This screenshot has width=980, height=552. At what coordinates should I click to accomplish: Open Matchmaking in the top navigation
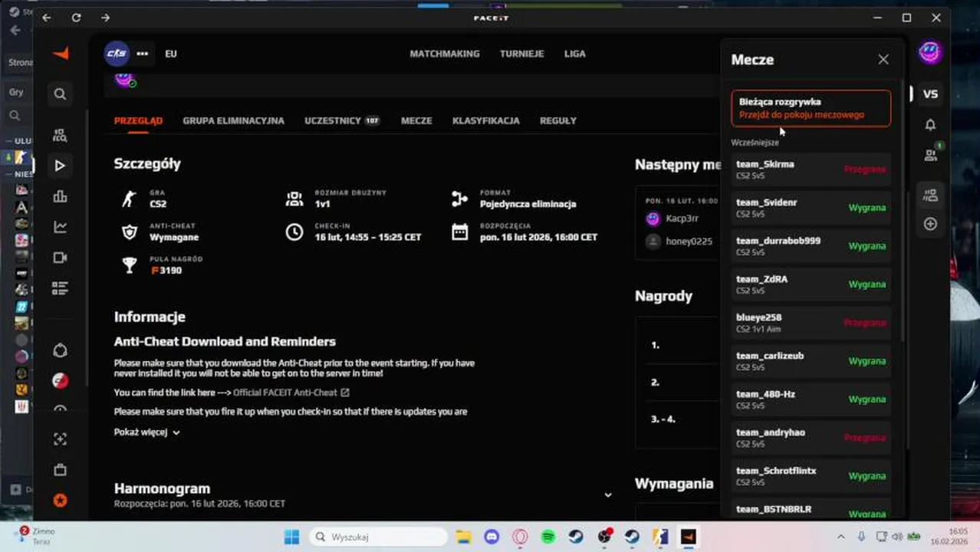tap(445, 54)
